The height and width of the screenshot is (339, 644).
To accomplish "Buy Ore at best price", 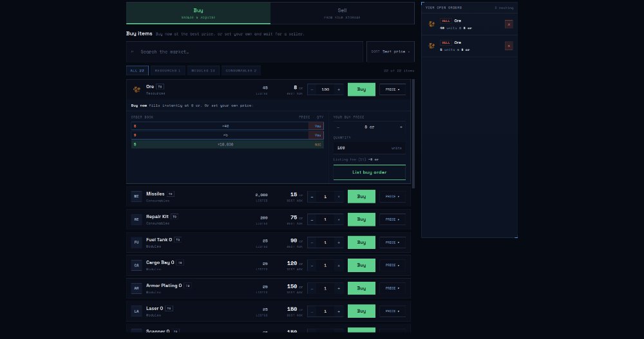I will (361, 89).
